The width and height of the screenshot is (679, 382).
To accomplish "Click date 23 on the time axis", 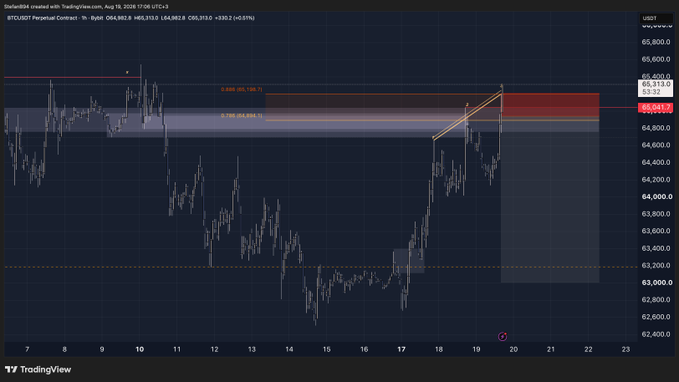I will point(626,349).
